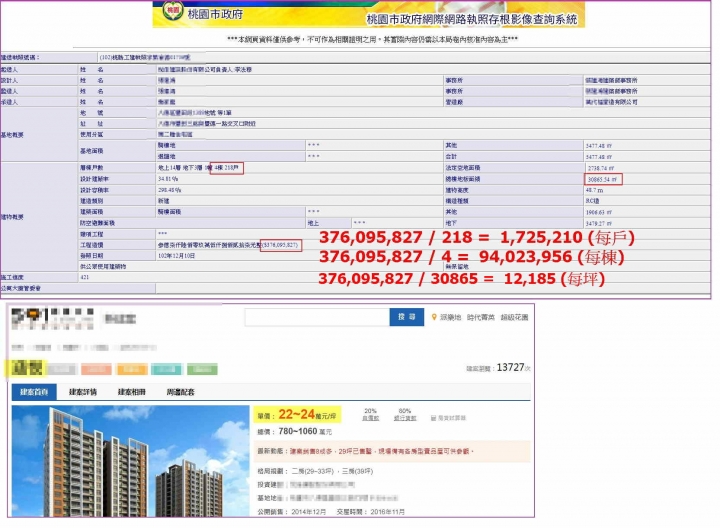The image size is (720, 528).
Task: Click the salmon-colored listing tag
Action: click(x=96, y=369)
